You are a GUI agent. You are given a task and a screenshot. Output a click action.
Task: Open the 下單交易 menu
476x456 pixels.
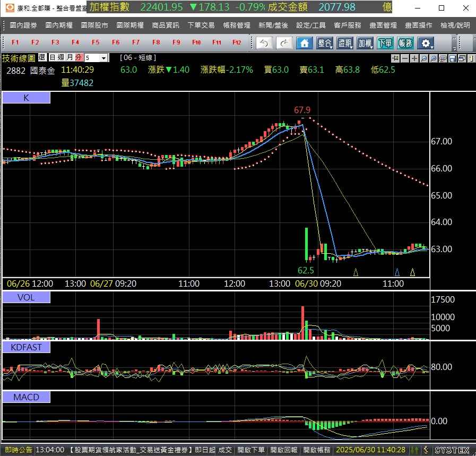point(201,25)
